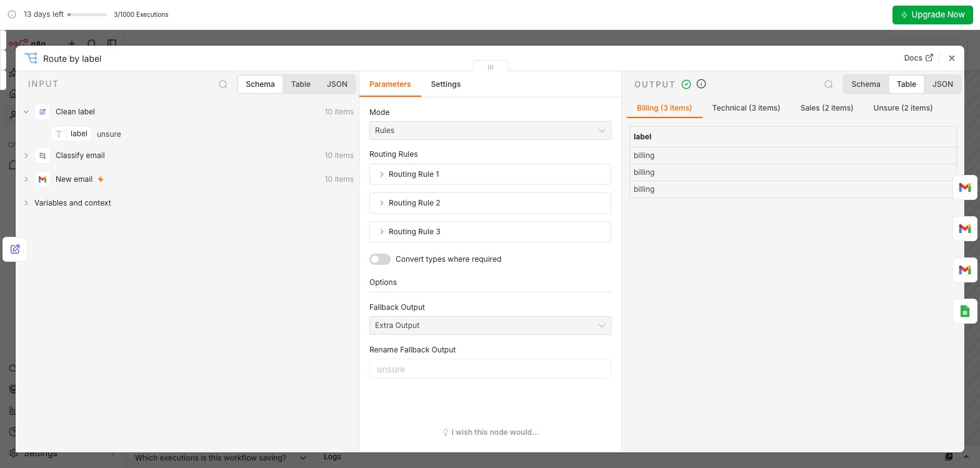Expand Routing Rule 1
The width and height of the screenshot is (980, 468).
pos(490,174)
